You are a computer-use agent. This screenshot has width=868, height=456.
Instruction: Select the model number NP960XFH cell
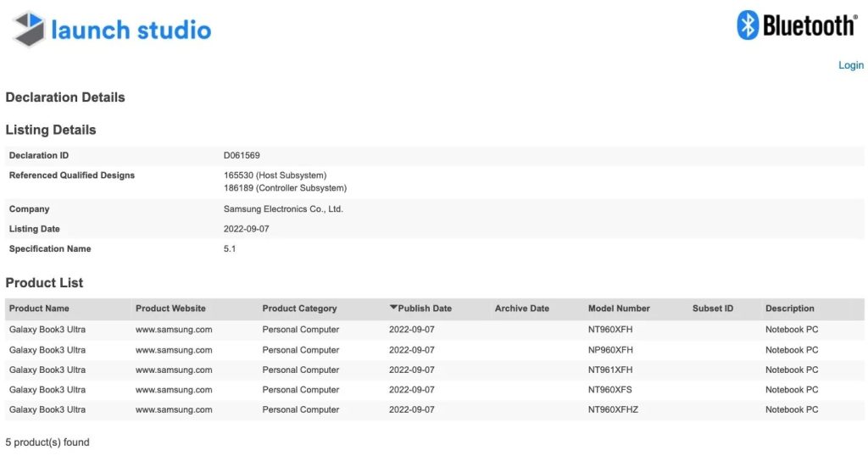pos(610,350)
